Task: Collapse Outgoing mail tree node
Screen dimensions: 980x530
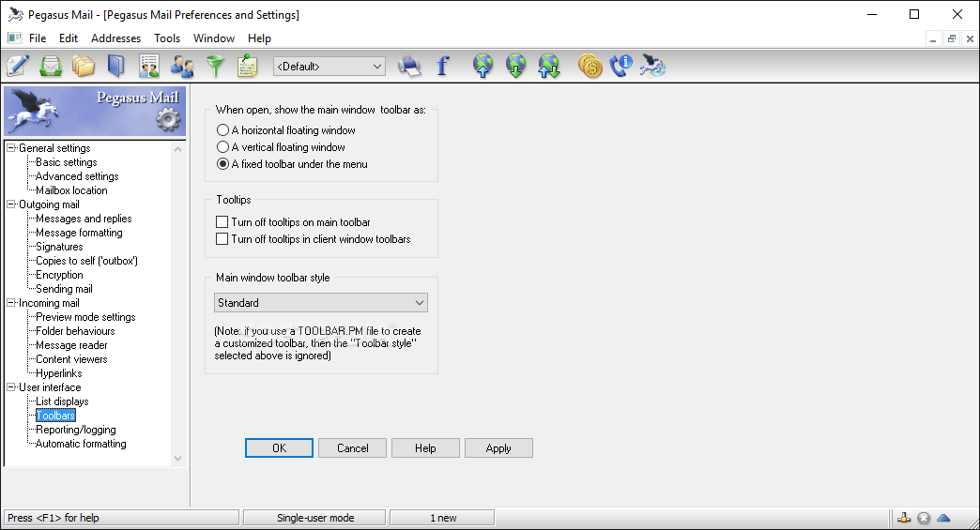Action: [x=11, y=204]
